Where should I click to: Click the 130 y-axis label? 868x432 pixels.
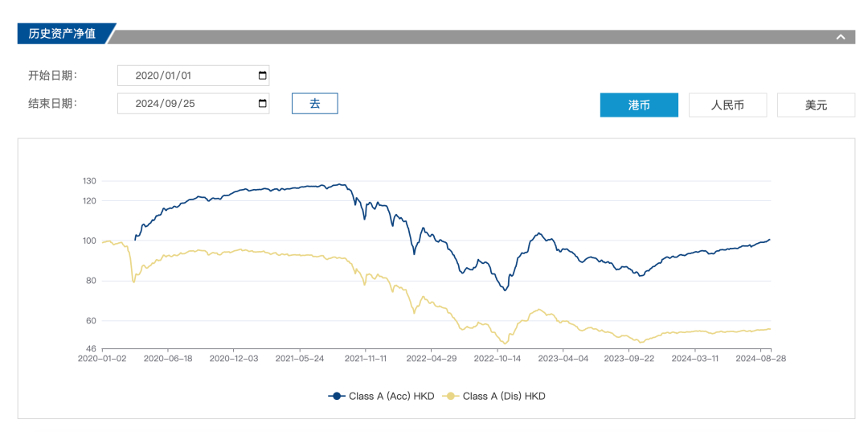pos(89,181)
